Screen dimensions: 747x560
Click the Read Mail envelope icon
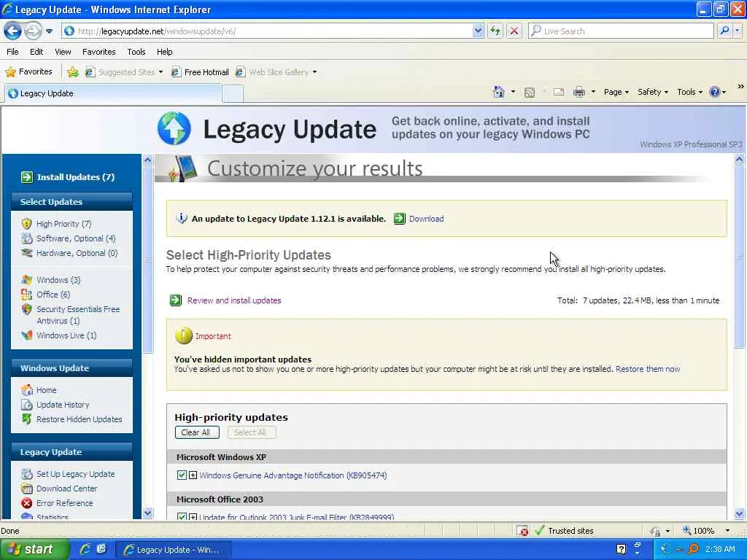point(559,92)
